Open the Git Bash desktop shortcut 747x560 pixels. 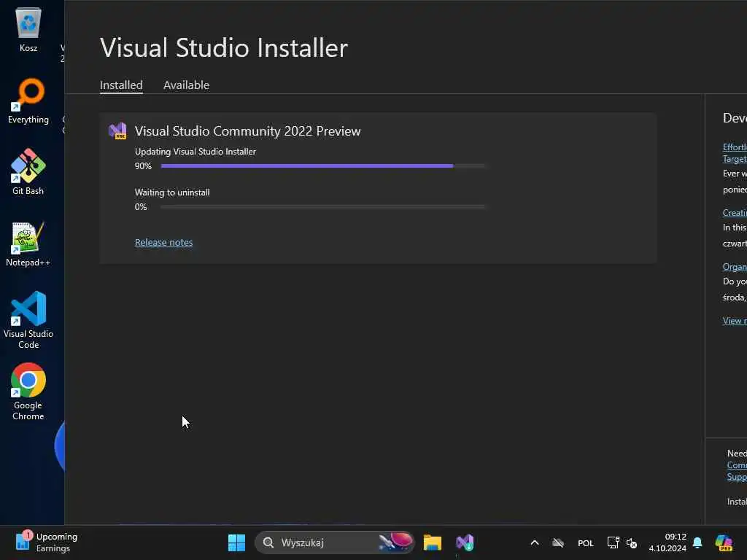pyautogui.click(x=28, y=172)
